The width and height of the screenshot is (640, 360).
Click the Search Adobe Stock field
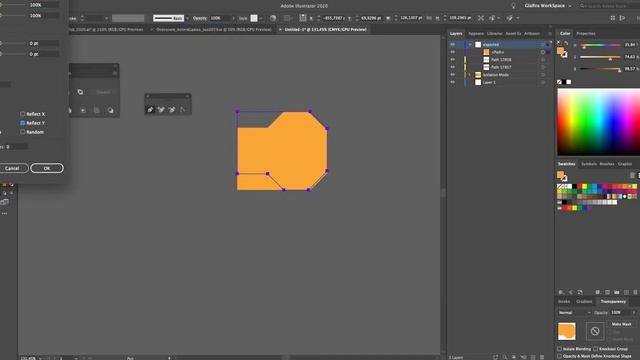(x=609, y=6)
